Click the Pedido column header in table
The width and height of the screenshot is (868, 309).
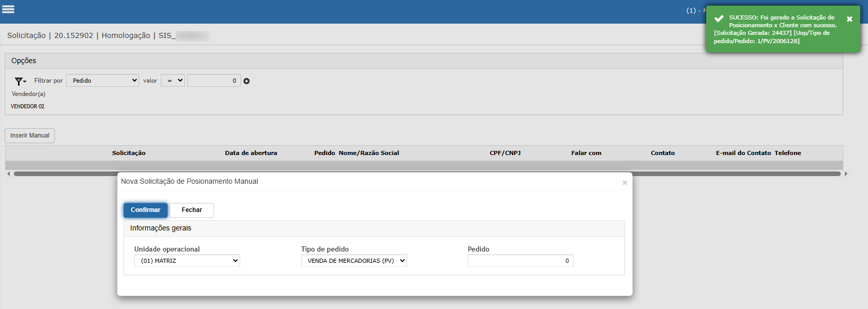click(325, 153)
